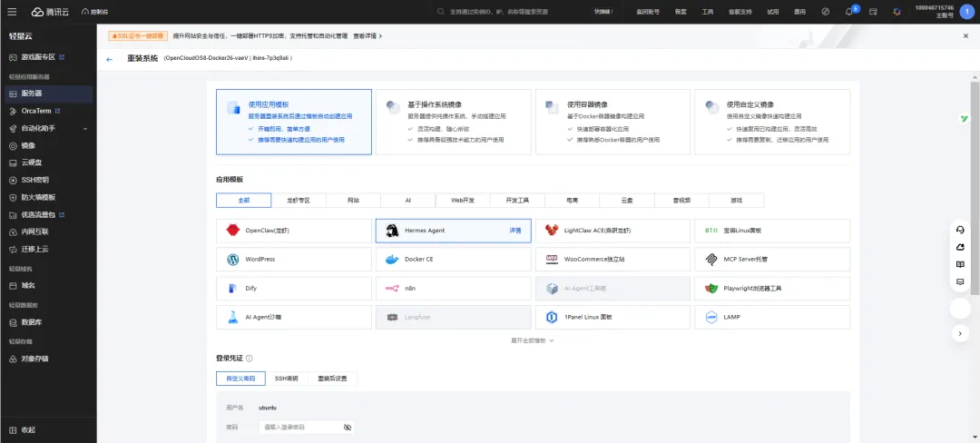Collapse the sidebar with 收起
The height and width of the screenshot is (443, 980).
(22, 430)
